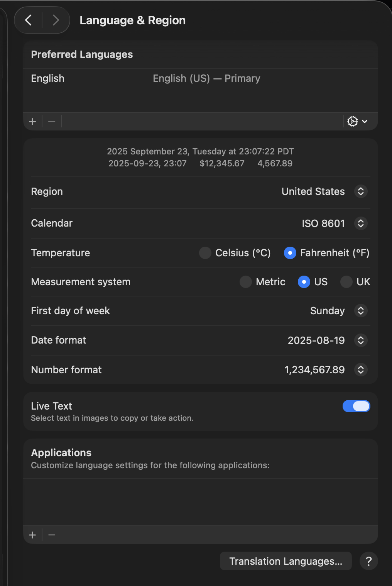
Task: Click the forward chevron navigation button
Action: click(x=56, y=20)
